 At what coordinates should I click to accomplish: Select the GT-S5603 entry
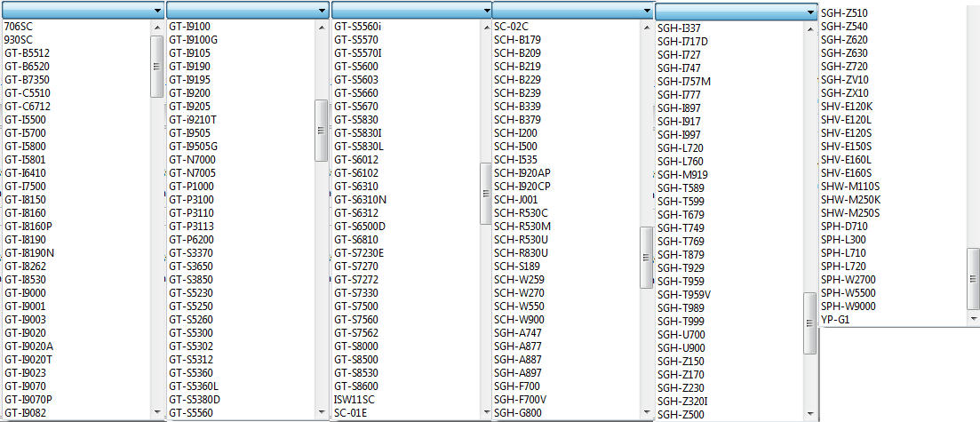[355, 79]
